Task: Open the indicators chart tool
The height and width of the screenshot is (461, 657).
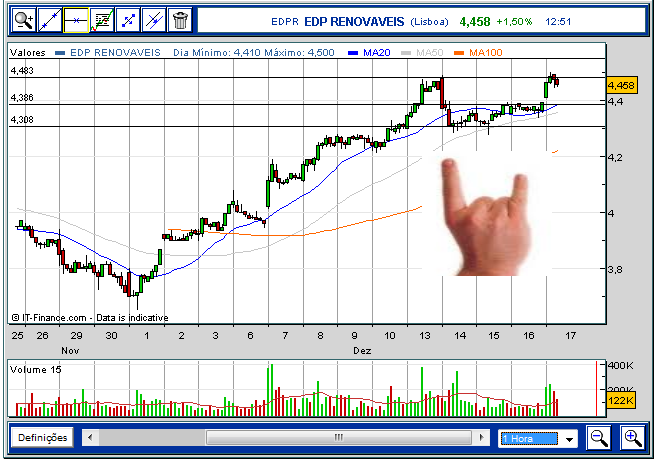Action: 102,20
